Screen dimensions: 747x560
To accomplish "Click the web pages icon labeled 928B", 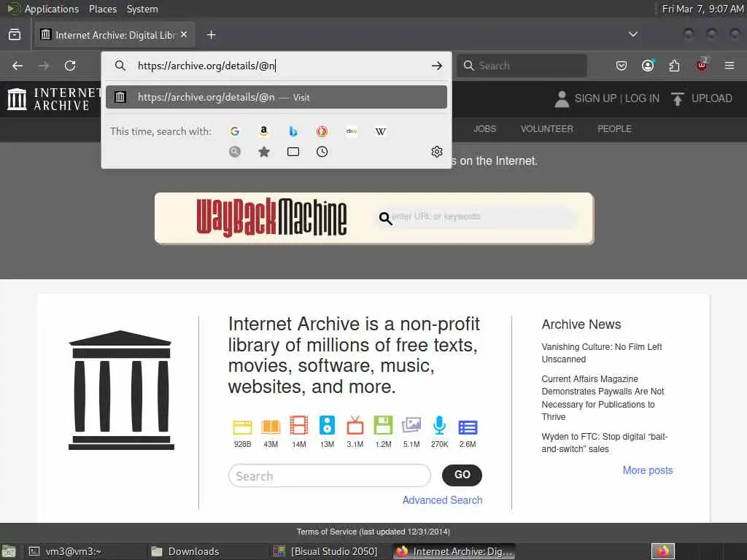I will (242, 427).
